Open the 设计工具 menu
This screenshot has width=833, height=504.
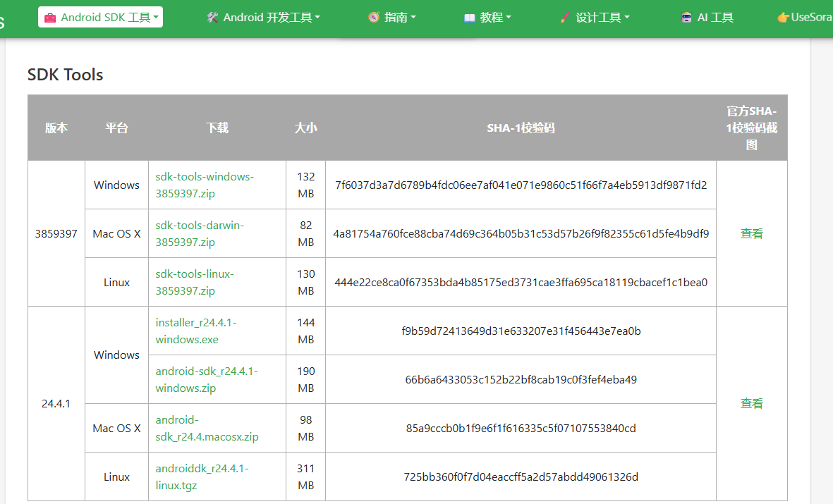point(595,18)
